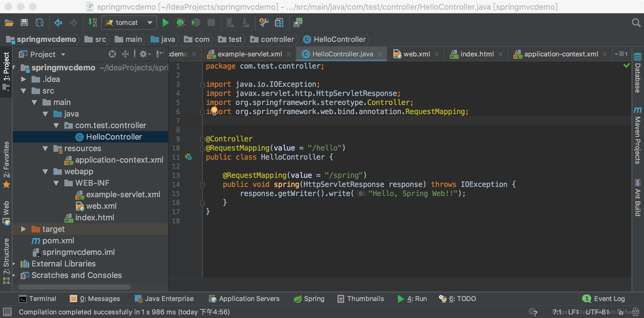Click the locate/scroll from source target icon
This screenshot has height=318, width=644.
pos(112,54)
